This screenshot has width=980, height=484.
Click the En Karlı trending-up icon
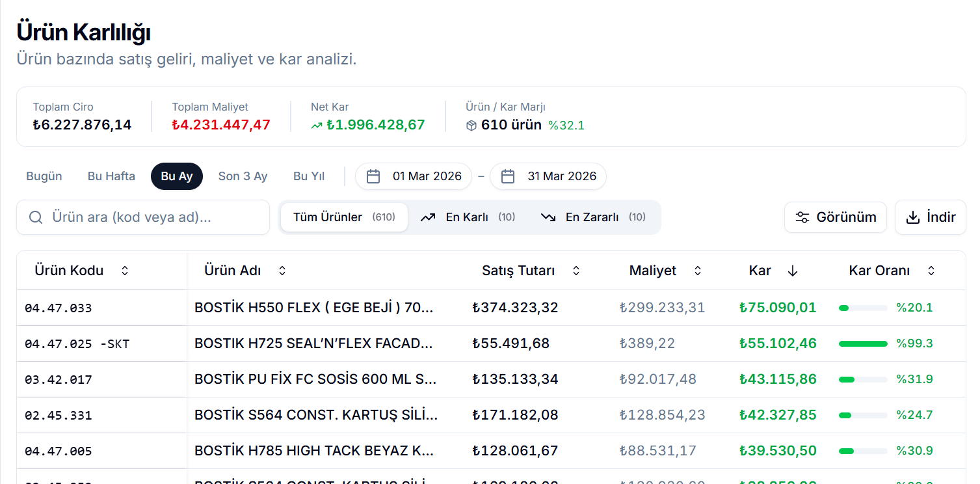pyautogui.click(x=428, y=217)
